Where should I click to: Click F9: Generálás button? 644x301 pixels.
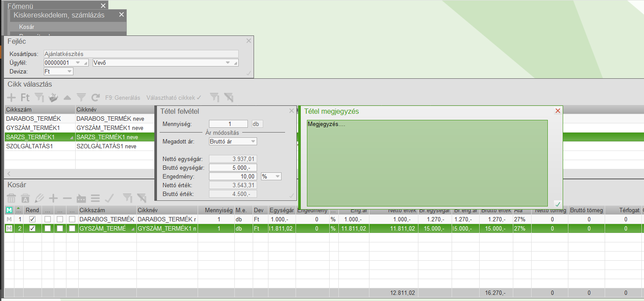tap(123, 98)
